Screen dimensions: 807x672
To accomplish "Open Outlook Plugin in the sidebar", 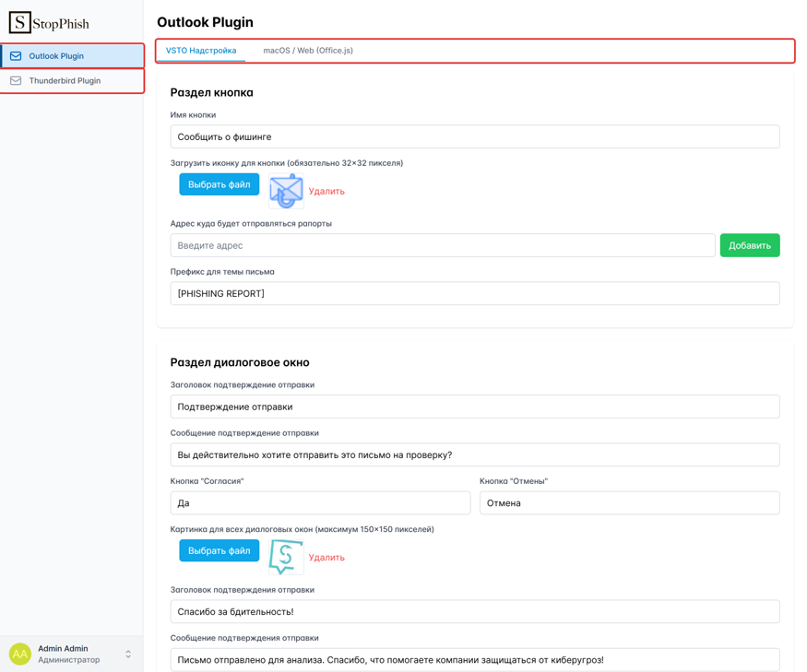I will coord(72,56).
